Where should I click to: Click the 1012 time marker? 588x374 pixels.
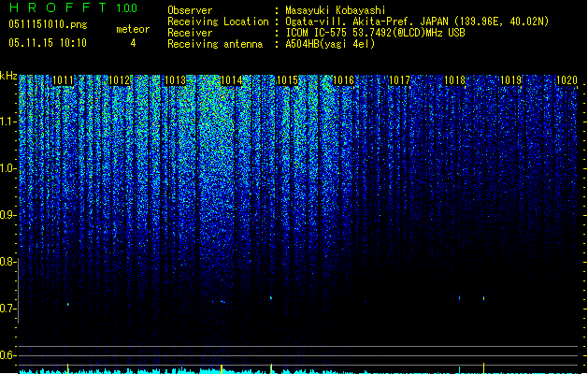[x=120, y=80]
